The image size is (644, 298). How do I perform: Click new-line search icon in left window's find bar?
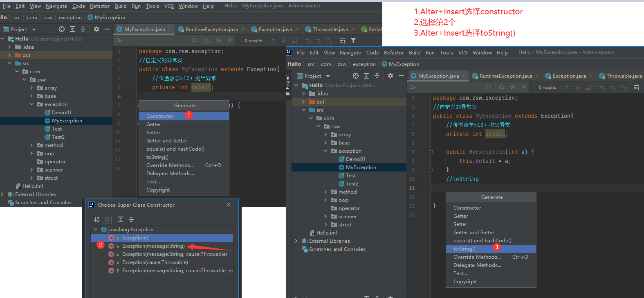pos(194,41)
